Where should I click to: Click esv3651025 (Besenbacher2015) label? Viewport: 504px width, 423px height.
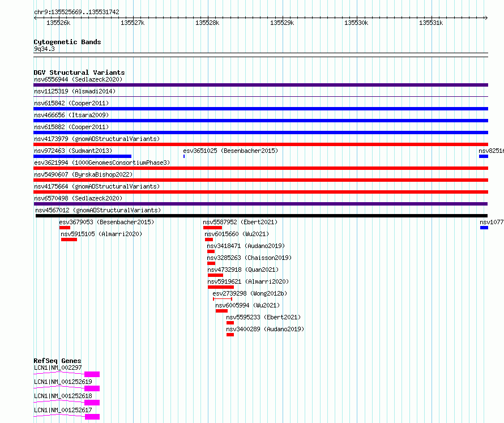point(230,151)
